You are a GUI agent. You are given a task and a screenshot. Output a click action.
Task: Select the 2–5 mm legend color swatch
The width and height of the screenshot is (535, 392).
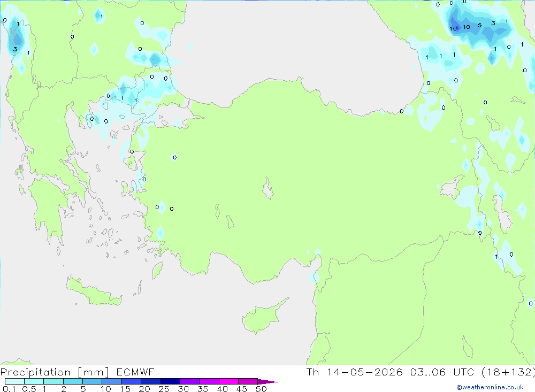click(73, 381)
